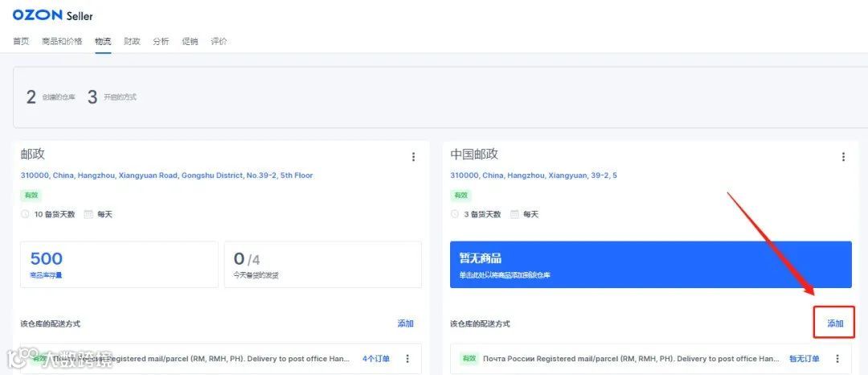Open the options menu for 邮政 warehouse

coord(413,157)
